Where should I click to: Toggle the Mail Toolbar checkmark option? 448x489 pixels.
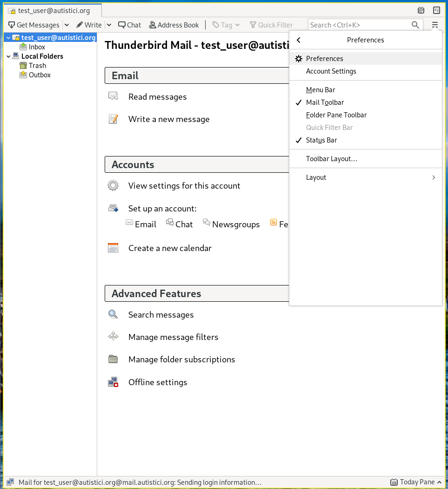click(x=325, y=102)
